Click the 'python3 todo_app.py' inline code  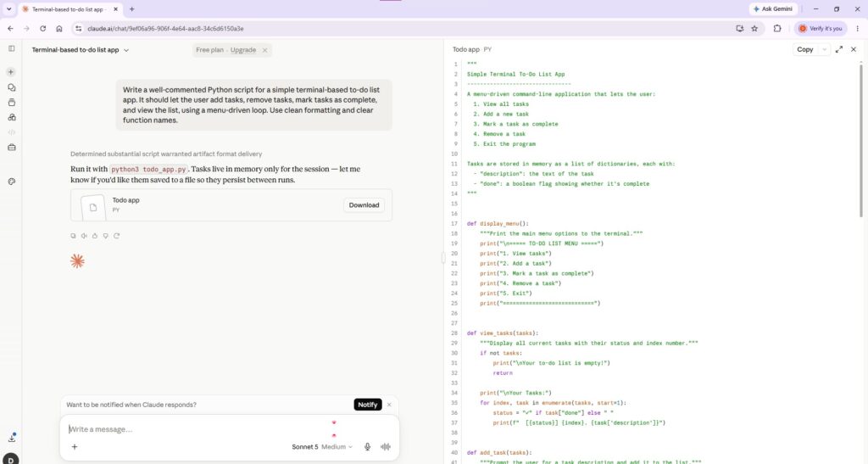coord(148,170)
